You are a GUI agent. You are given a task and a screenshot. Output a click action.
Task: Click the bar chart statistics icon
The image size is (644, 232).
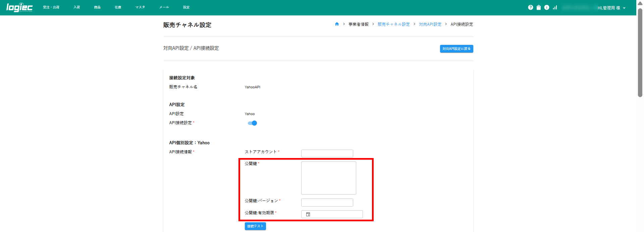click(x=555, y=7)
